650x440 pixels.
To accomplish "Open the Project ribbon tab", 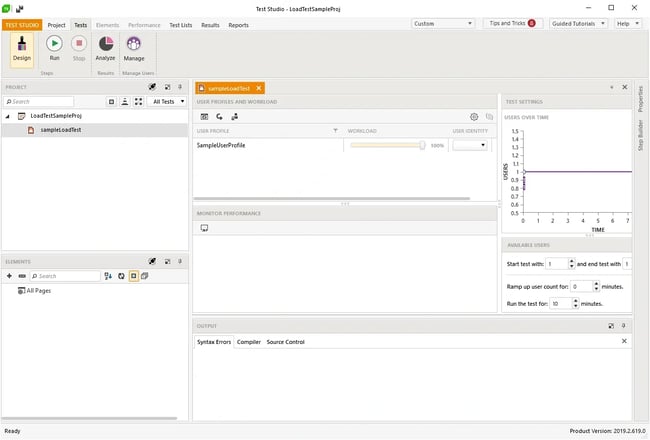I will pos(57,25).
